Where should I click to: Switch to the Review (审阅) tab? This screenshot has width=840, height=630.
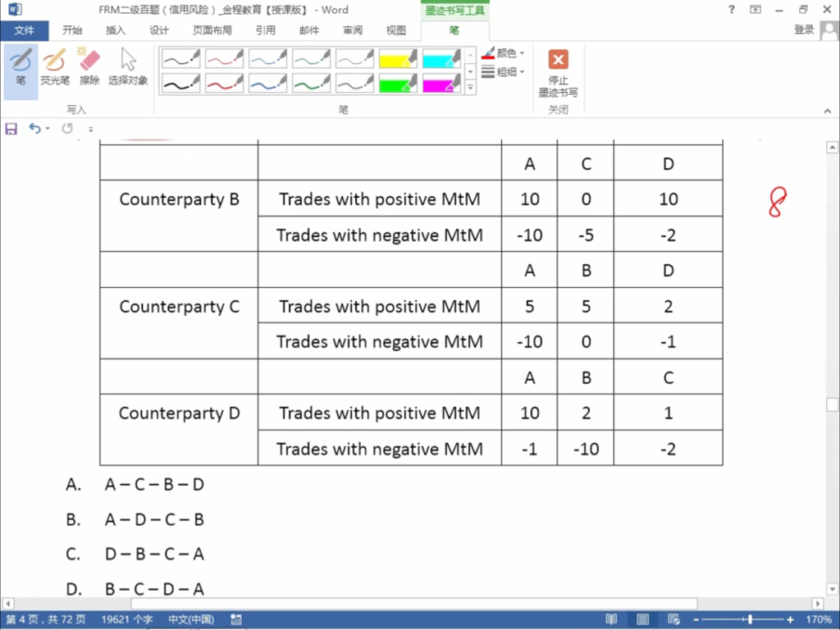coord(353,30)
